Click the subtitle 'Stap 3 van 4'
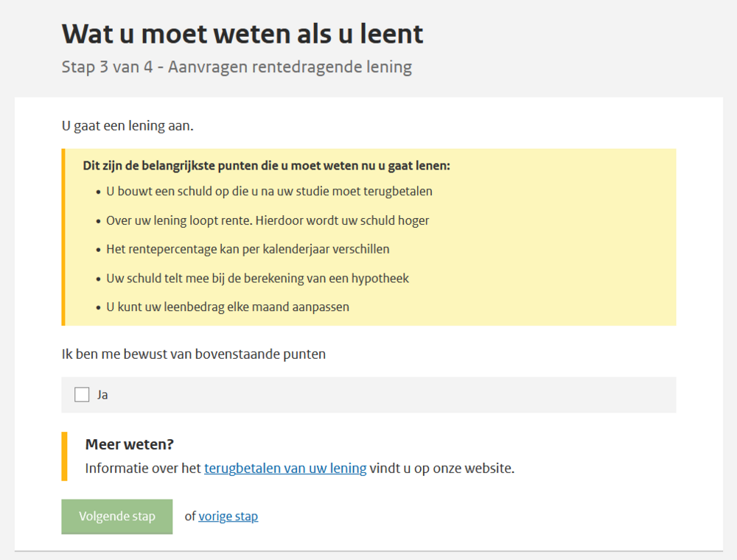 [x=107, y=67]
